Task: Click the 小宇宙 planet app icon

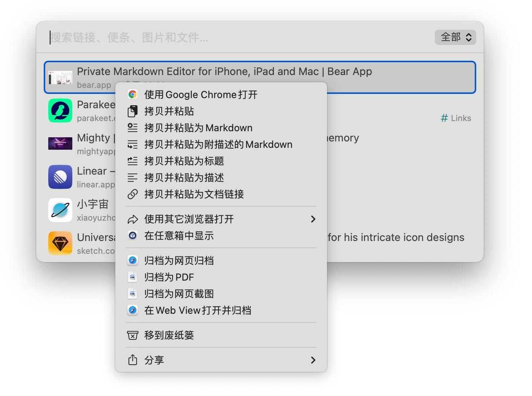Action: click(x=60, y=210)
